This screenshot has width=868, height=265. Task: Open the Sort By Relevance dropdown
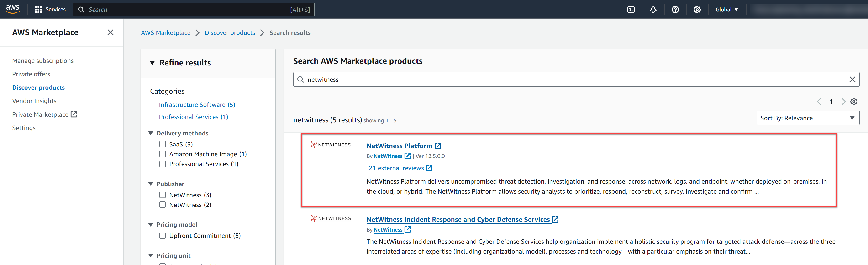[x=807, y=118]
